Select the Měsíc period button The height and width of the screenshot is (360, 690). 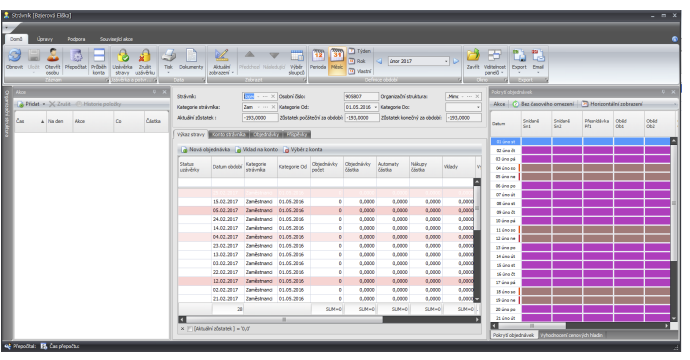click(337, 61)
